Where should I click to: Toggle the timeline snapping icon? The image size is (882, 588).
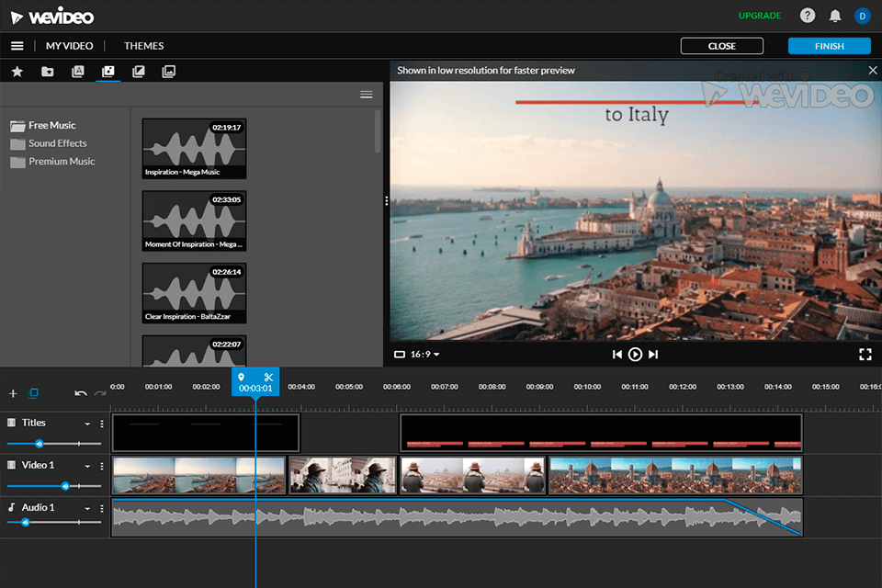click(x=33, y=392)
